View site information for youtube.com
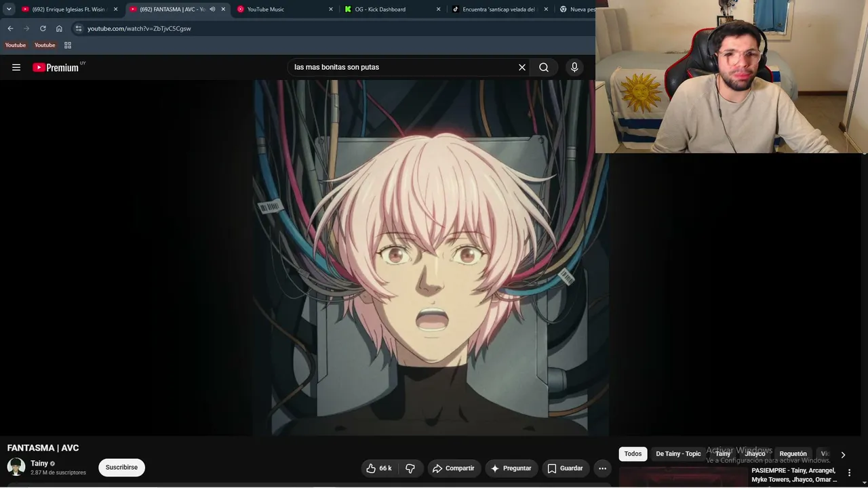This screenshot has width=868, height=488. point(79,28)
